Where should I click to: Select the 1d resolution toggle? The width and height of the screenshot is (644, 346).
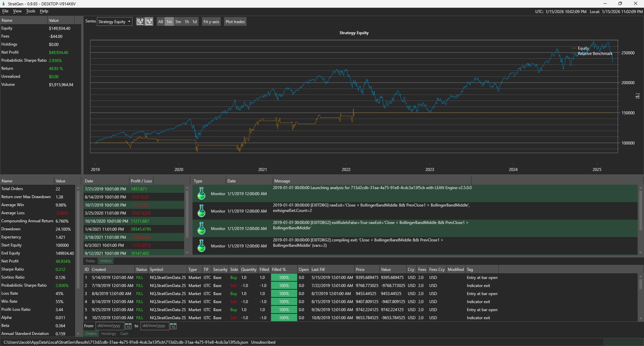click(x=195, y=22)
